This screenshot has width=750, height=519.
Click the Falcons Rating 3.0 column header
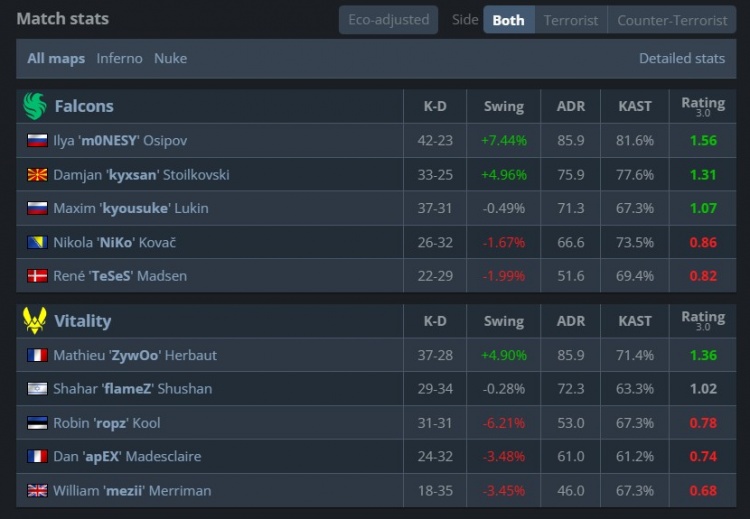point(703,106)
